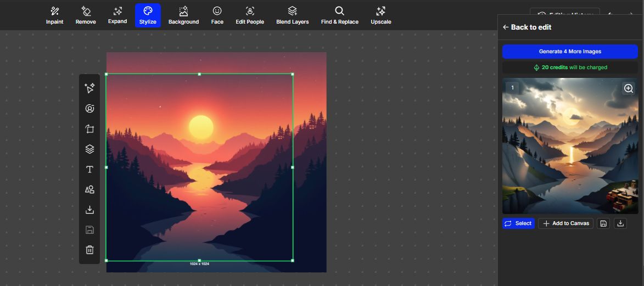Choose the Expand tool

[x=117, y=15]
